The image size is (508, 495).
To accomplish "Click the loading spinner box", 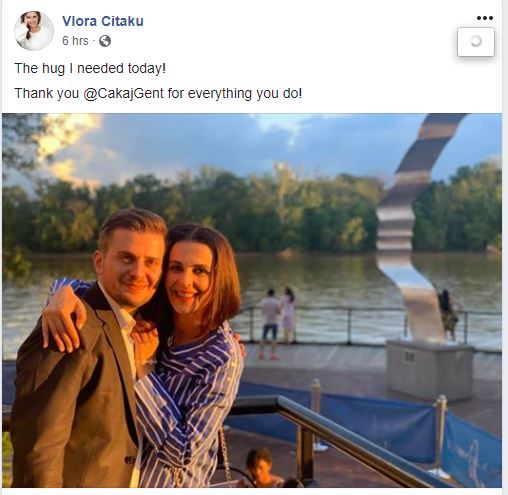I will (x=476, y=42).
